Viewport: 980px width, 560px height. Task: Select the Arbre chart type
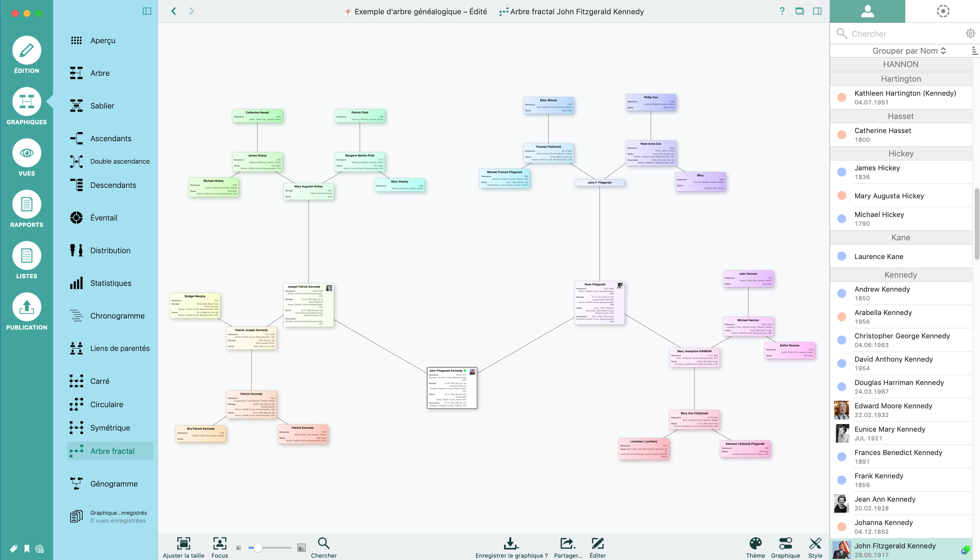coord(110,73)
